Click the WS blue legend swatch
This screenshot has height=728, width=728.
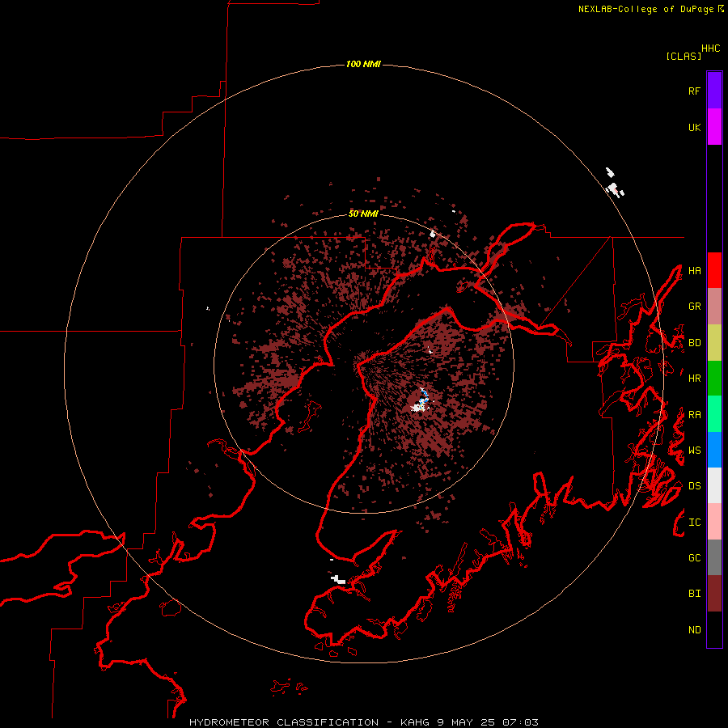pos(714,450)
